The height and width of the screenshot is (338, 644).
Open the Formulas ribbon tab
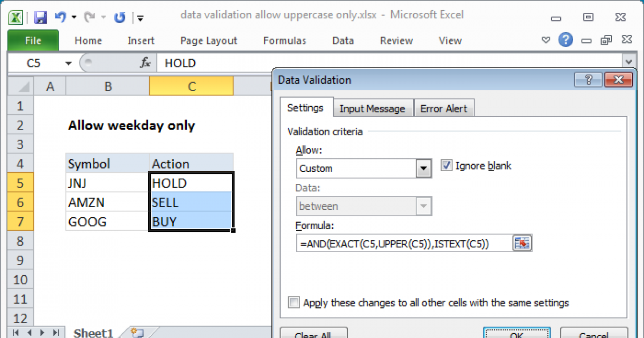click(x=284, y=41)
